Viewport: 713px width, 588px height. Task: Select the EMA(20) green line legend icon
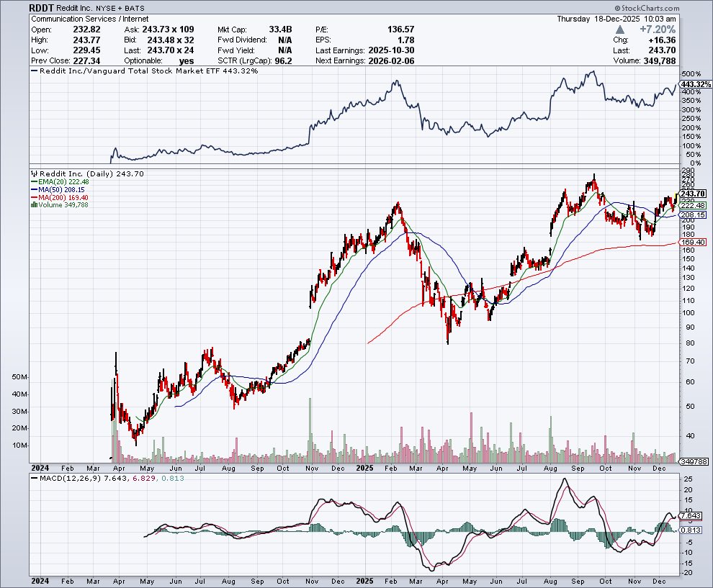tap(34, 182)
